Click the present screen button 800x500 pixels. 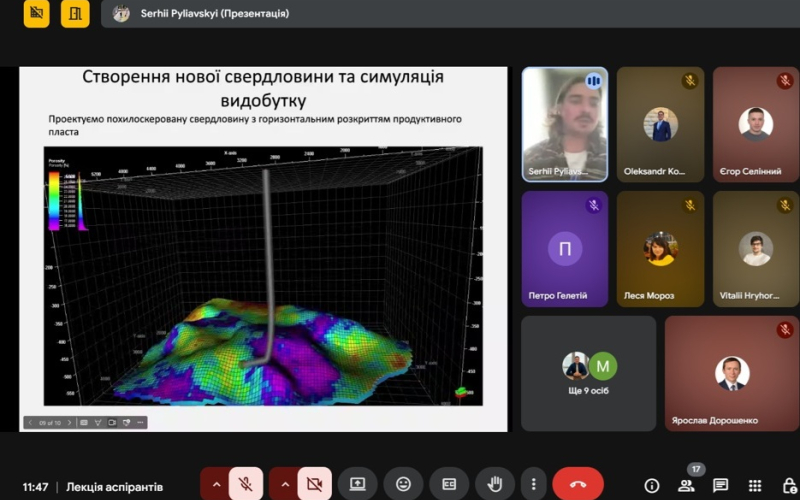click(357, 484)
